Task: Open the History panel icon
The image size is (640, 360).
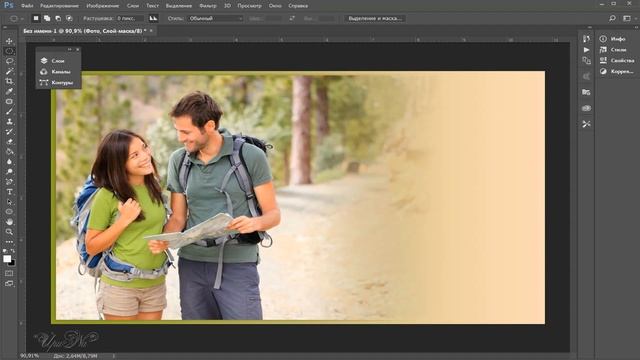Action: [x=586, y=39]
